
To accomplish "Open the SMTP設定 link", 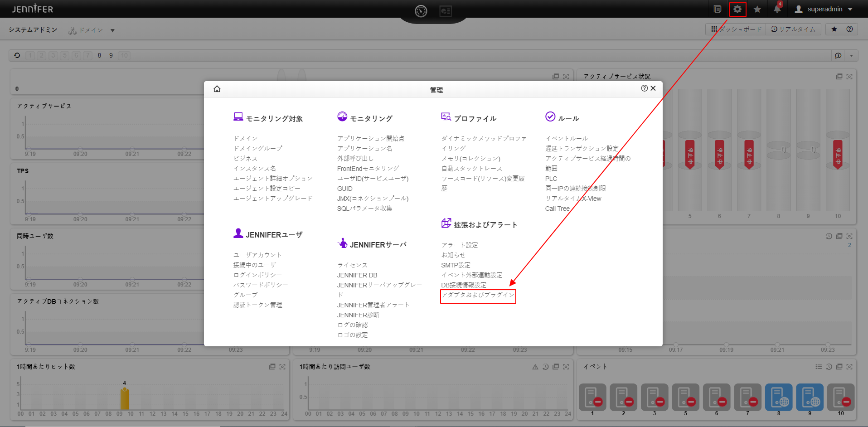I will [x=456, y=265].
